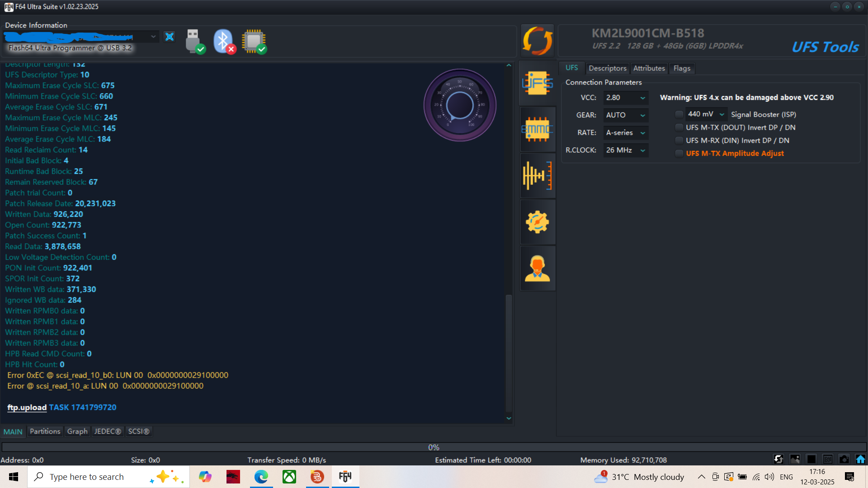Enable UFS M-TX Amplitude Adjust checkbox
The image size is (868, 488).
pos(679,154)
